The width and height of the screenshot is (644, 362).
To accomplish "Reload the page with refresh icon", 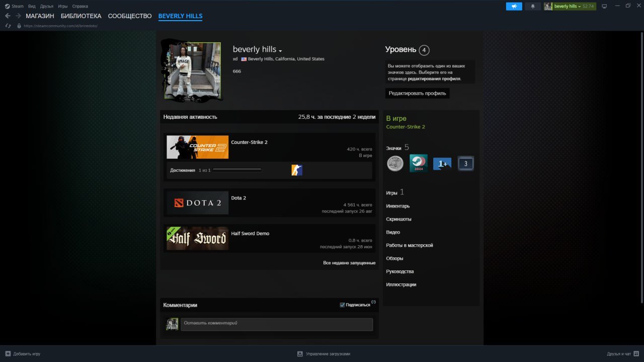I will tap(8, 26).
